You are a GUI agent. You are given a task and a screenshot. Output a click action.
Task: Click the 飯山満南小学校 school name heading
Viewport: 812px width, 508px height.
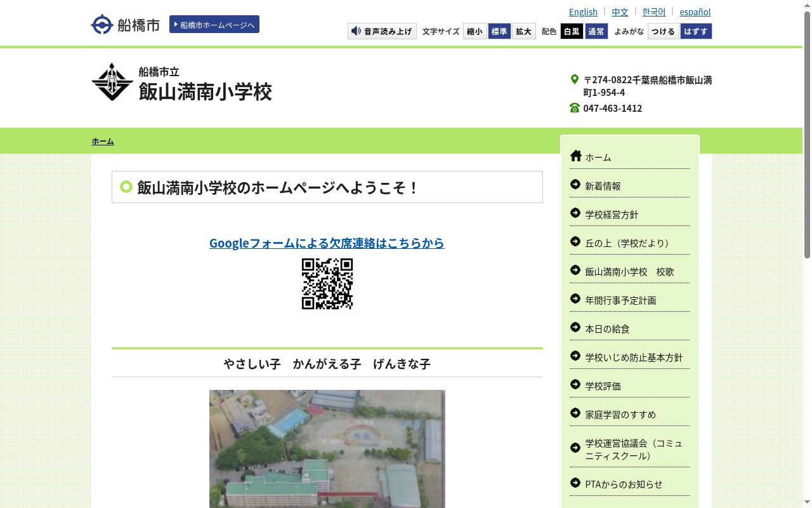pyautogui.click(x=206, y=91)
